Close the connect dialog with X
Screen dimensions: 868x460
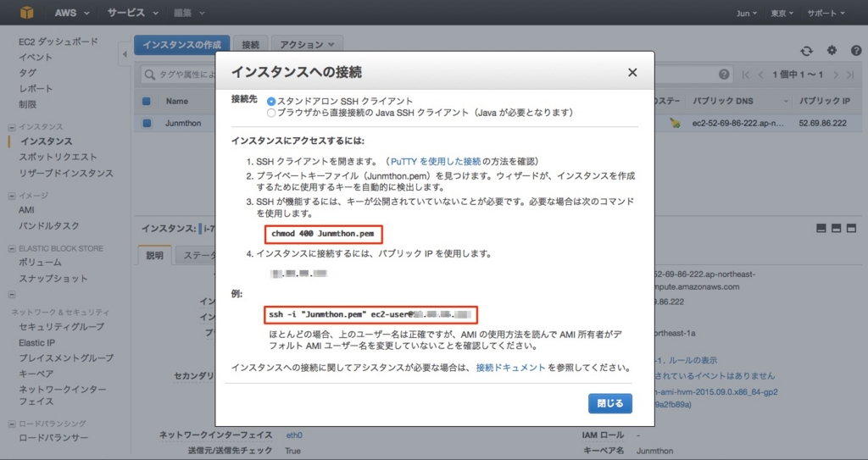click(632, 73)
